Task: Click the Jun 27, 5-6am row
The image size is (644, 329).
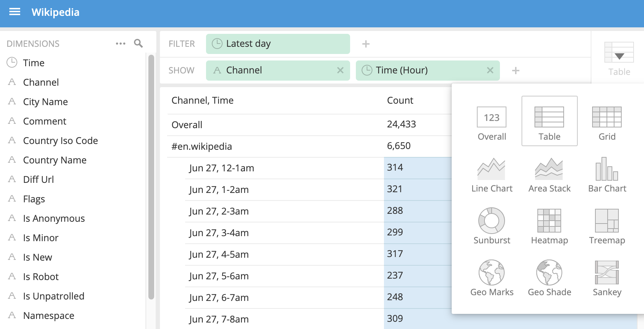Action: click(318, 276)
